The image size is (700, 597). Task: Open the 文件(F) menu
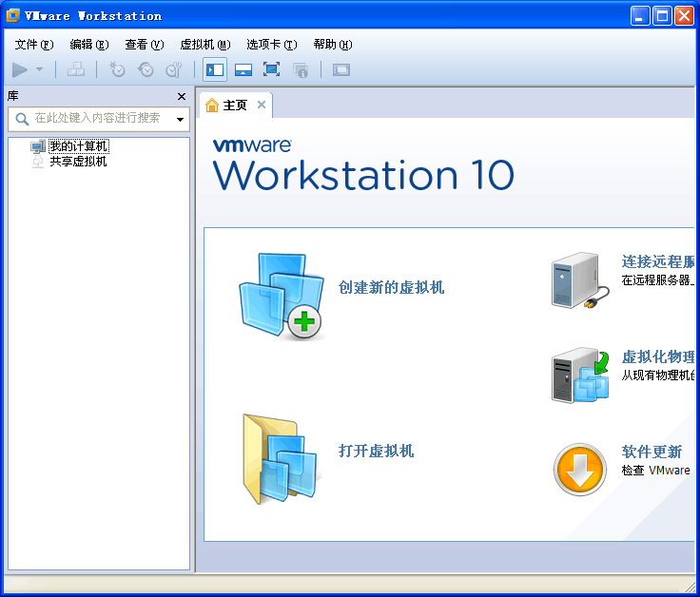pyautogui.click(x=34, y=44)
